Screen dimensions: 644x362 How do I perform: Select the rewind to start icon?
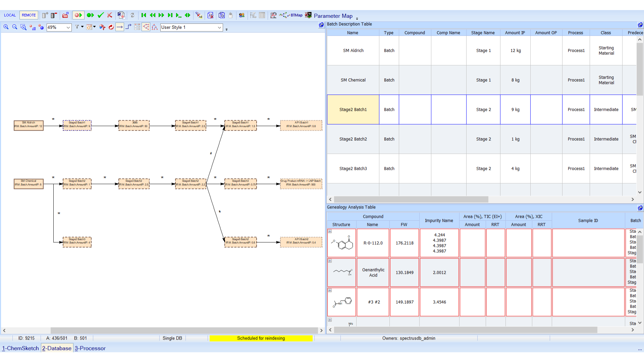[x=143, y=15]
